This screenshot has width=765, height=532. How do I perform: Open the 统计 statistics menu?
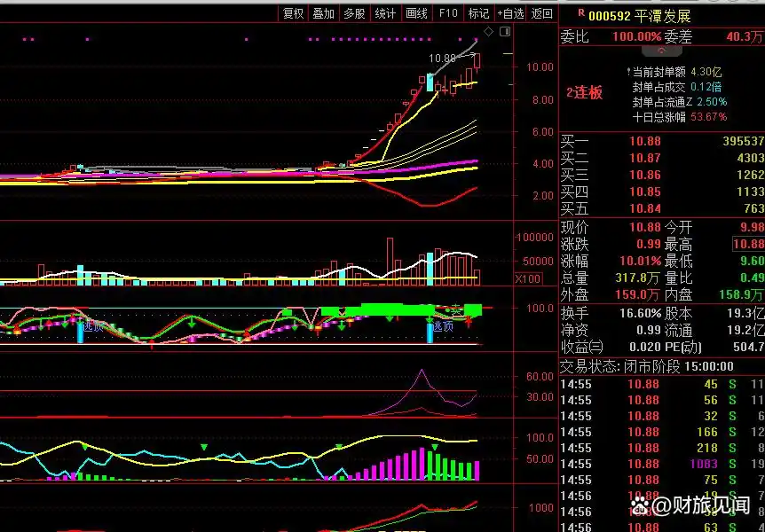point(385,13)
